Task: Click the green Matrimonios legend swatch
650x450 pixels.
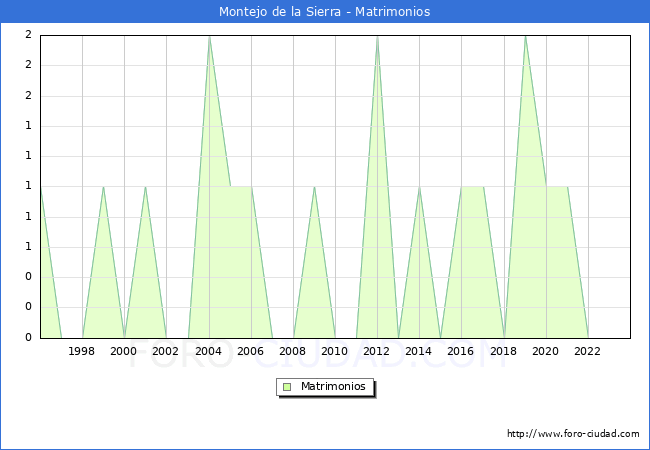Action: click(x=287, y=387)
